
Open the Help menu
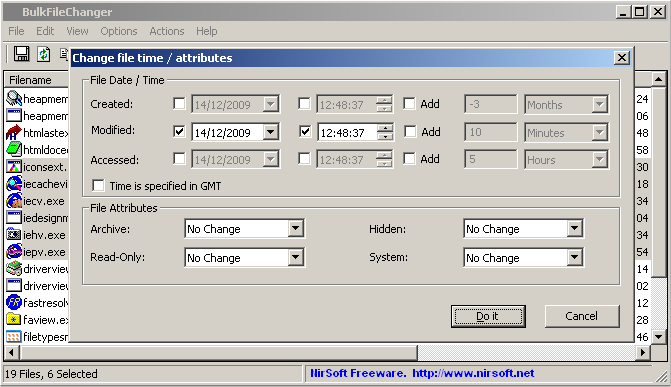[x=207, y=31]
